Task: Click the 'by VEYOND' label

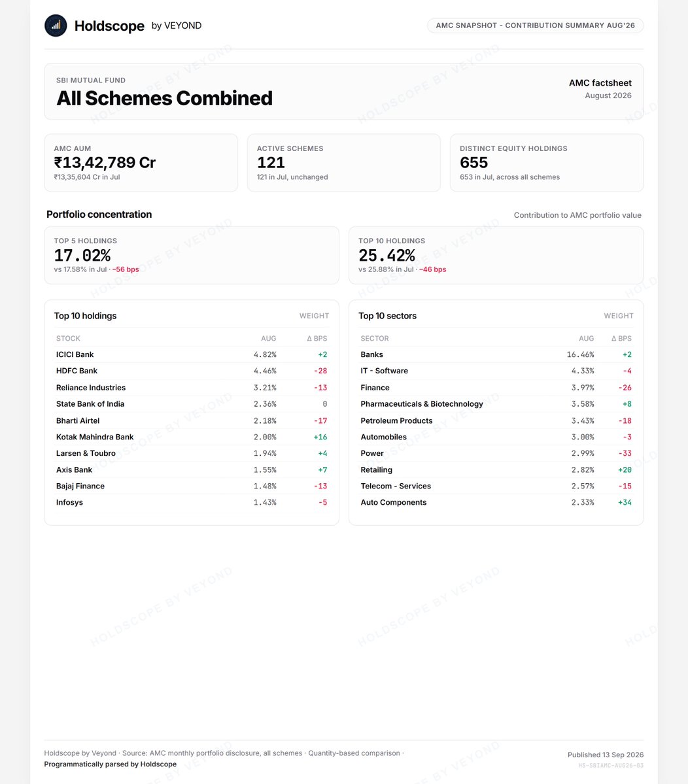Action: [x=177, y=26]
